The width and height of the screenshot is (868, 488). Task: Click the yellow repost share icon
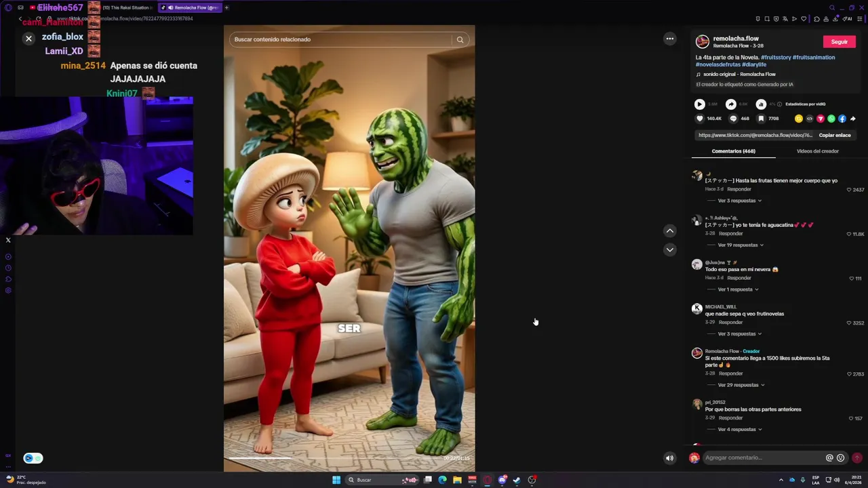tap(799, 119)
